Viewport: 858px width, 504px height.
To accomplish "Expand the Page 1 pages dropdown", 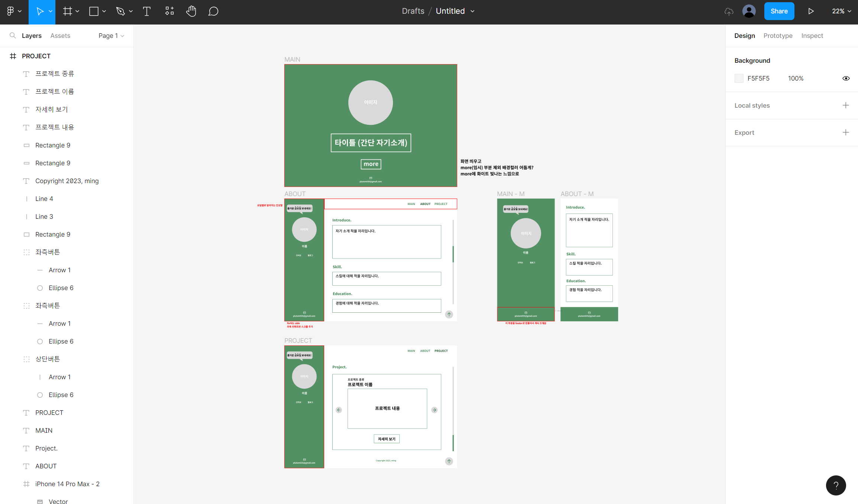I will point(111,36).
